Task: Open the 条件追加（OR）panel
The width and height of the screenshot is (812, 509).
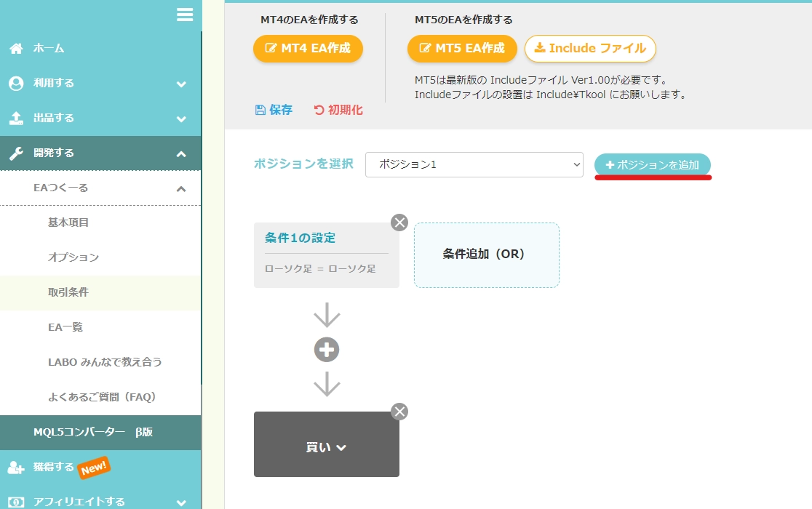Action: pos(486,255)
